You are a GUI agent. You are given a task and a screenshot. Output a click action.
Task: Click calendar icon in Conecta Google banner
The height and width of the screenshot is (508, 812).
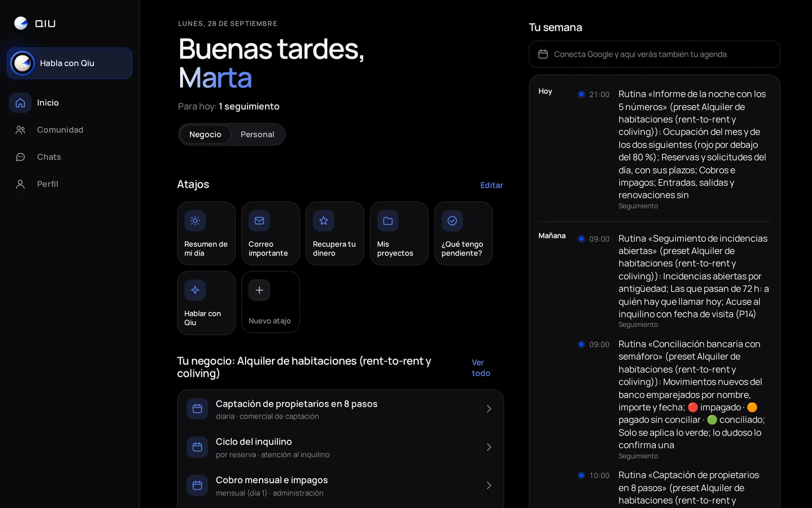(x=543, y=54)
